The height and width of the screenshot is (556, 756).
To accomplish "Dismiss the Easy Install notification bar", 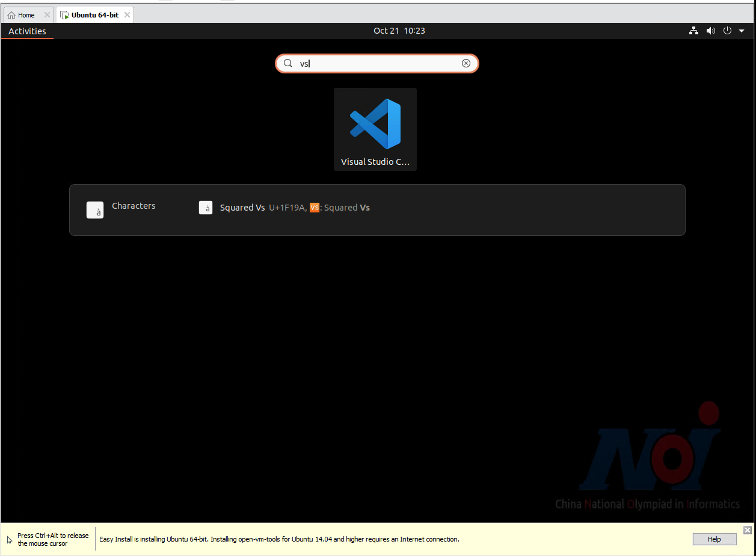I will click(x=747, y=530).
